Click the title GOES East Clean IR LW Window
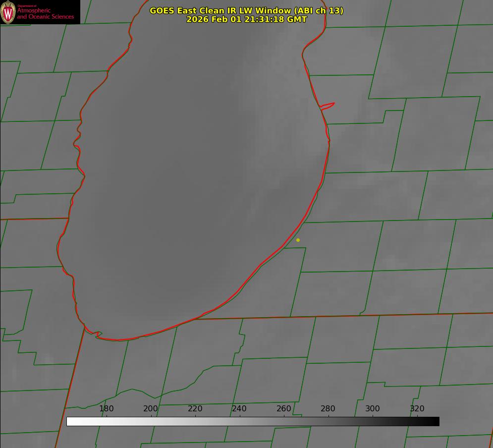 [247, 10]
